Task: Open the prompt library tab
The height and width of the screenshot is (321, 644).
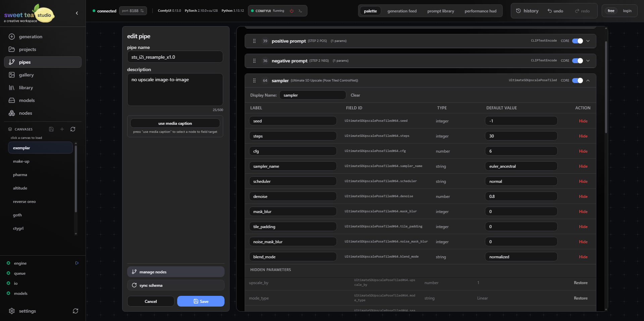Action: point(440,11)
